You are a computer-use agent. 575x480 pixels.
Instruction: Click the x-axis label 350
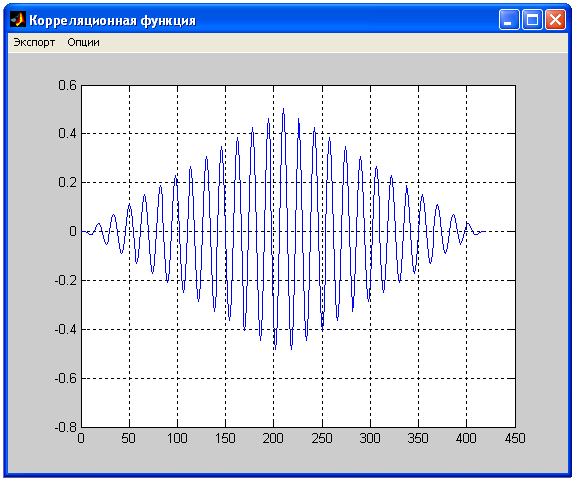click(418, 438)
